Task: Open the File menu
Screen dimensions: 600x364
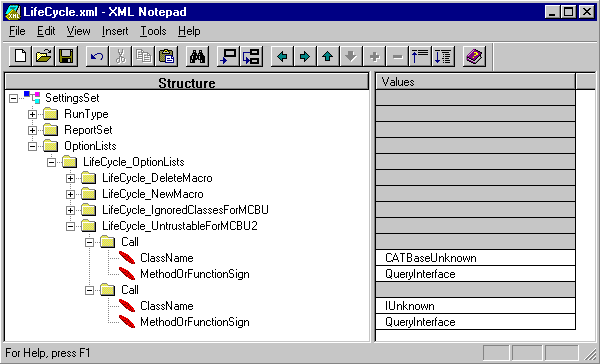Action: (x=17, y=31)
